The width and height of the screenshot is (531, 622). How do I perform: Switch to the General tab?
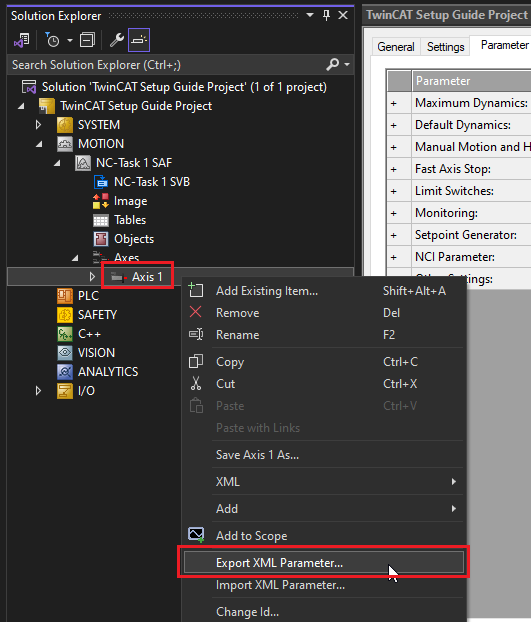click(395, 47)
